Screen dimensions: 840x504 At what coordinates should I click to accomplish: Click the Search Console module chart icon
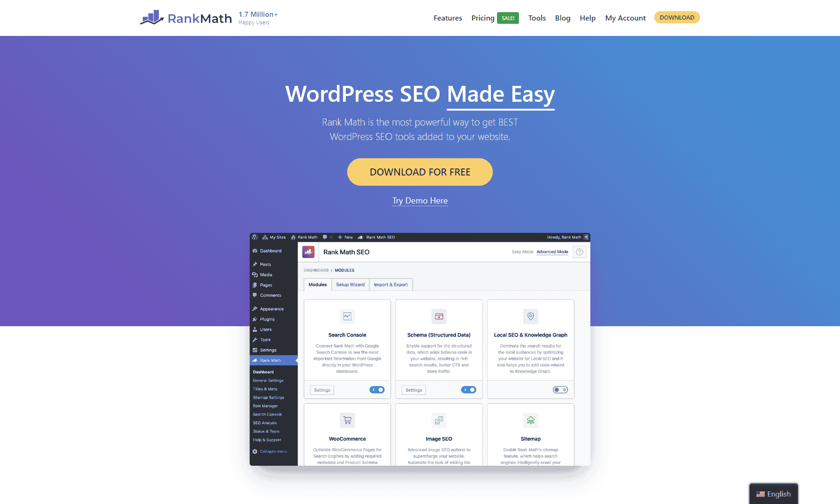coord(347,316)
